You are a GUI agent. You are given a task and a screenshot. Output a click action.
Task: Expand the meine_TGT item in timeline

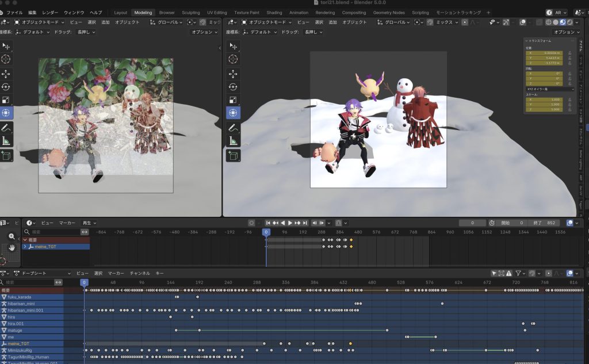[x=25, y=247]
